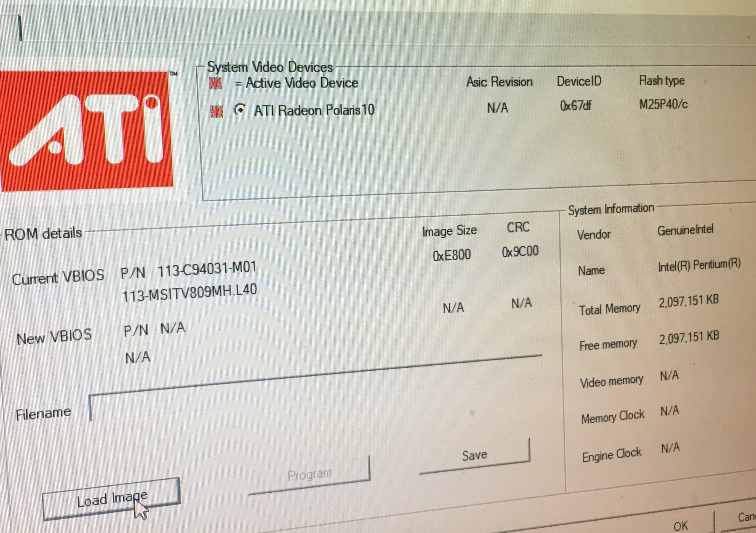
Task: Click the 'New VBIOS' label
Action: pyautogui.click(x=54, y=337)
